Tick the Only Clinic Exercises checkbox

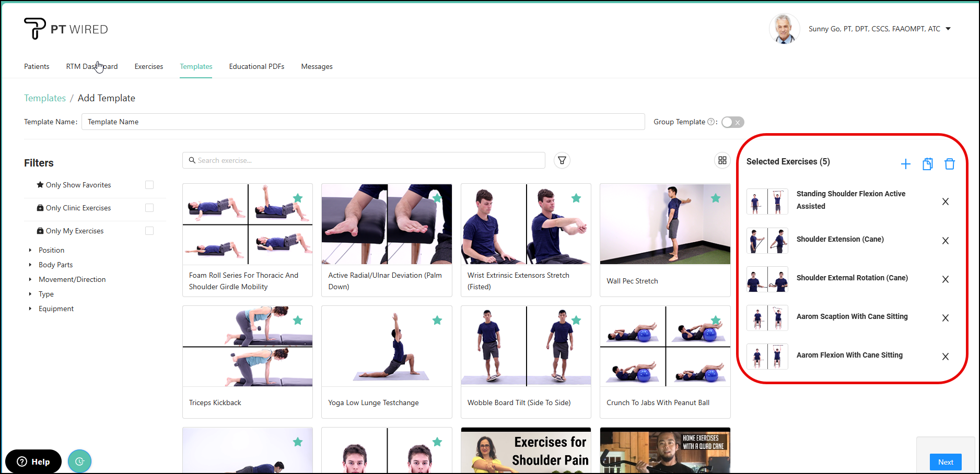click(x=149, y=208)
